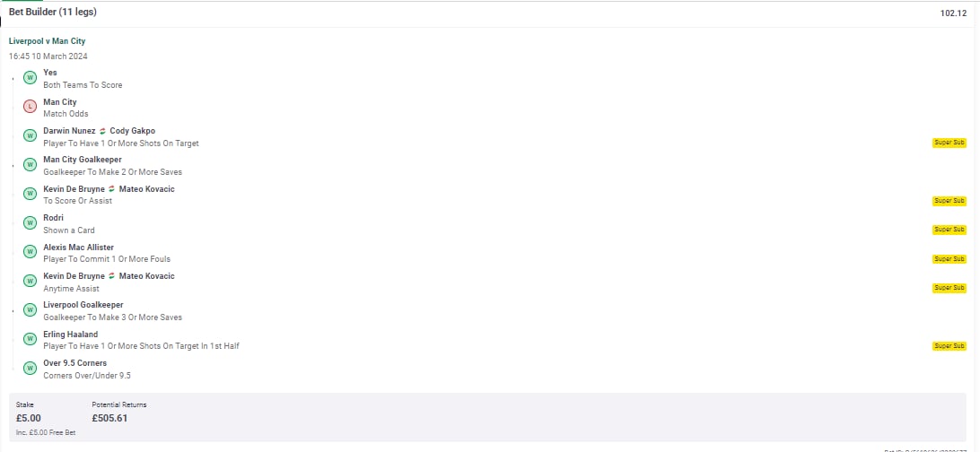Screen dimensions: 980x452
Task: Click the win icon beside Rodri
Action: click(30, 223)
